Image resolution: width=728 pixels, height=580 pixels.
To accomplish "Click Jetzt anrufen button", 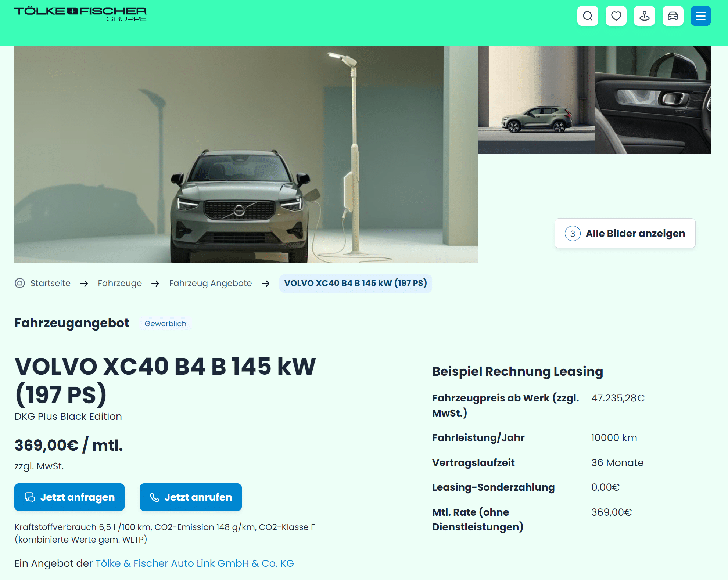I will click(191, 497).
